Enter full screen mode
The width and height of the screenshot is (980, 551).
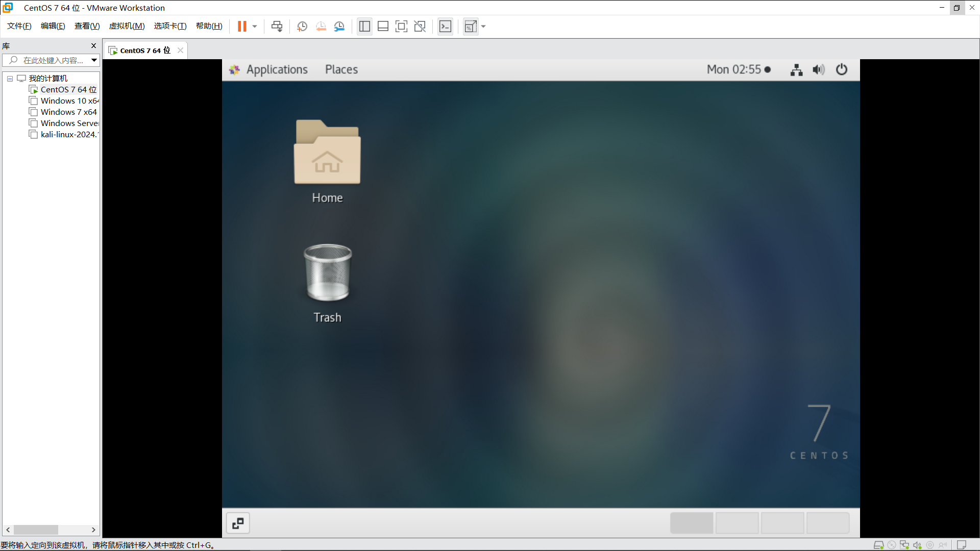401,27
